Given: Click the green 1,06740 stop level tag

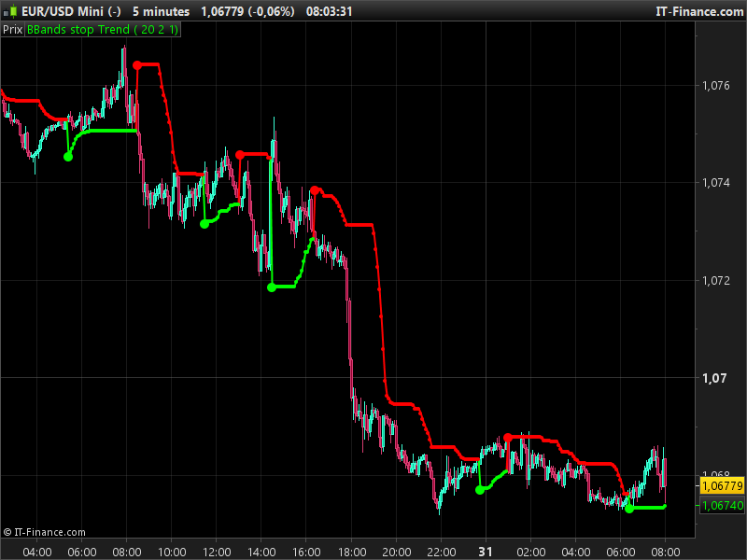Looking at the screenshot, I should click(723, 505).
